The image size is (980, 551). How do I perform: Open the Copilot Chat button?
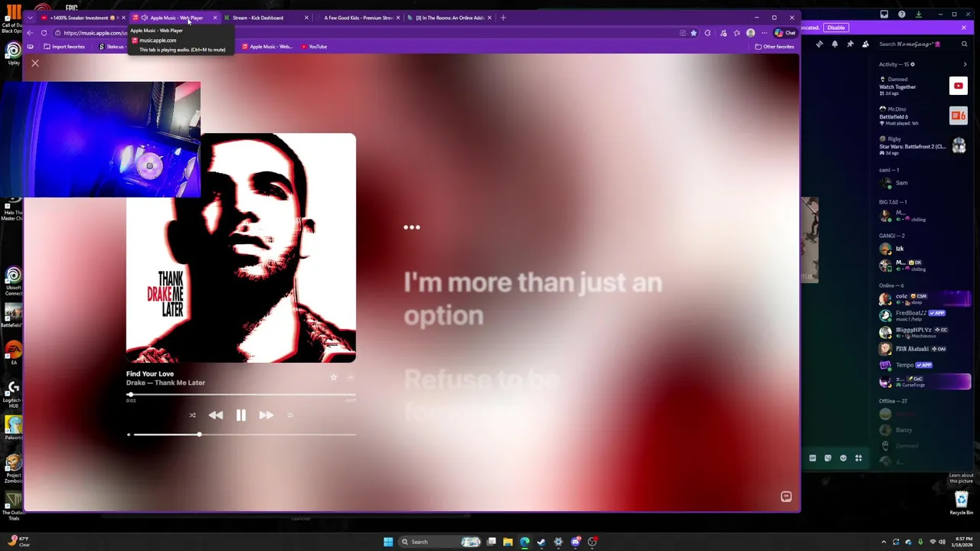[785, 33]
